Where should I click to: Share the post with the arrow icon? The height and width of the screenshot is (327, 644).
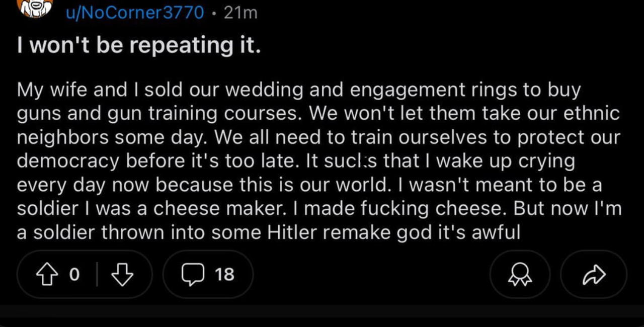[594, 275]
